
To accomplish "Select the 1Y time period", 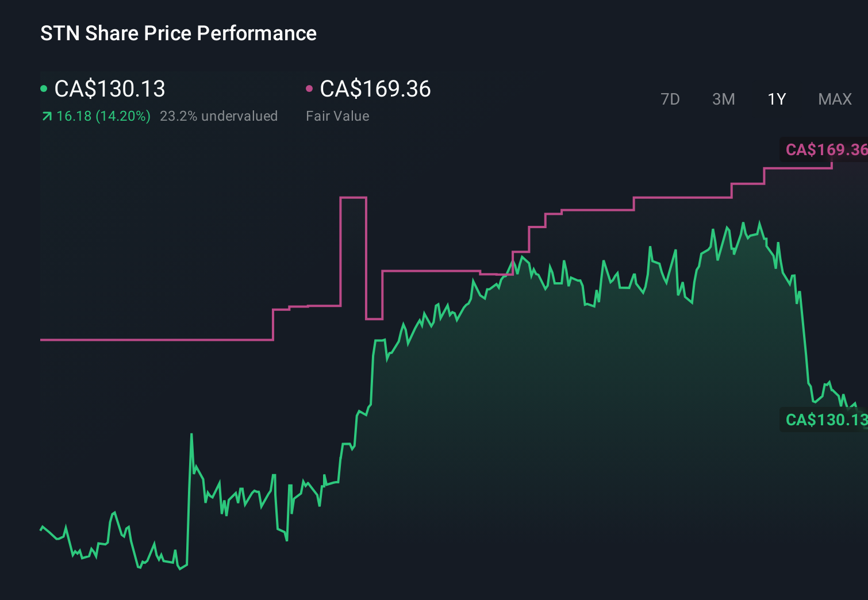I will coord(776,99).
